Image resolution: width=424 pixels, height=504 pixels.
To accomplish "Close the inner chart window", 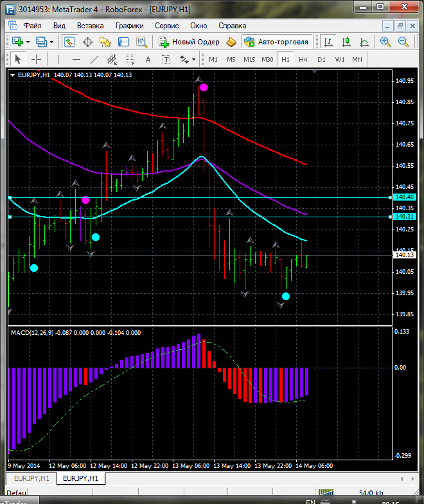I will pos(412,26).
